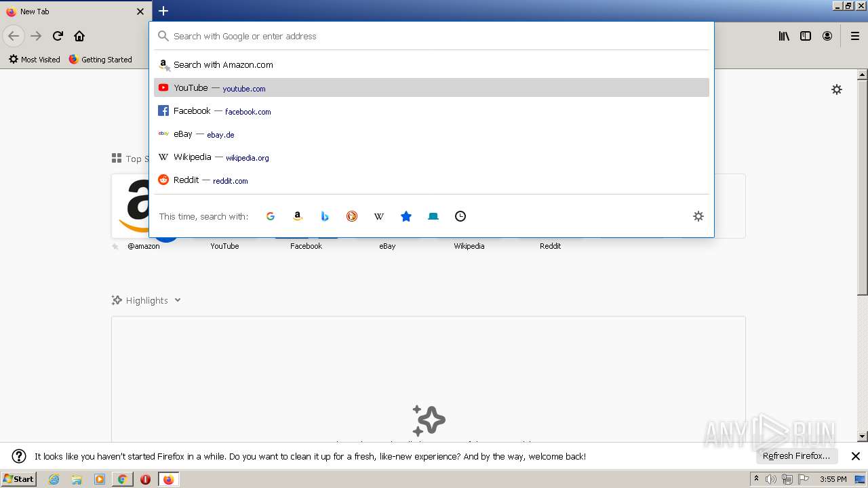Open the 3:55 PM system clock
This screenshot has height=488, width=868.
pos(833,479)
